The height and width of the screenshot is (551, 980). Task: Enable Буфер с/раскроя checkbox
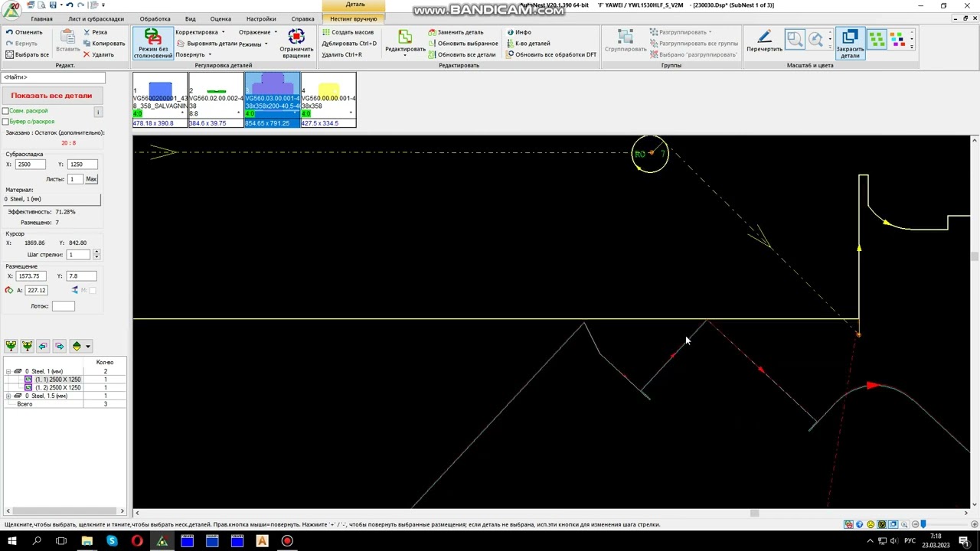point(5,122)
